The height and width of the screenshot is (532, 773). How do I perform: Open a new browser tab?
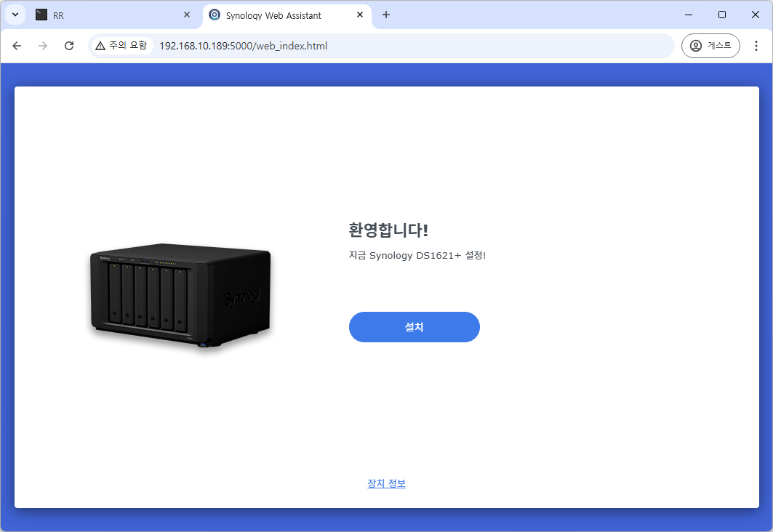(386, 15)
